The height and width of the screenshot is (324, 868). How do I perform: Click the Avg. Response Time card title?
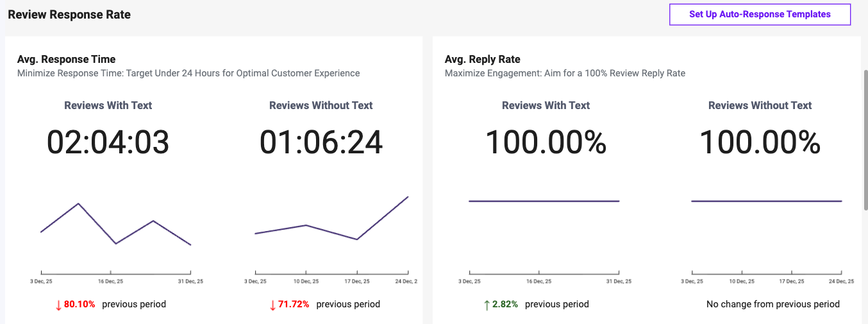(66, 59)
